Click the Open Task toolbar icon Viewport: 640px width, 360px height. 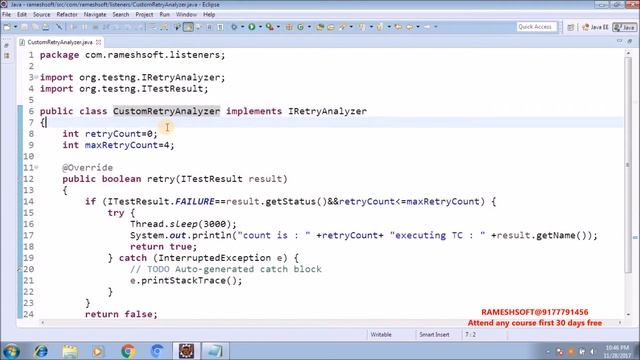[x=331, y=27]
